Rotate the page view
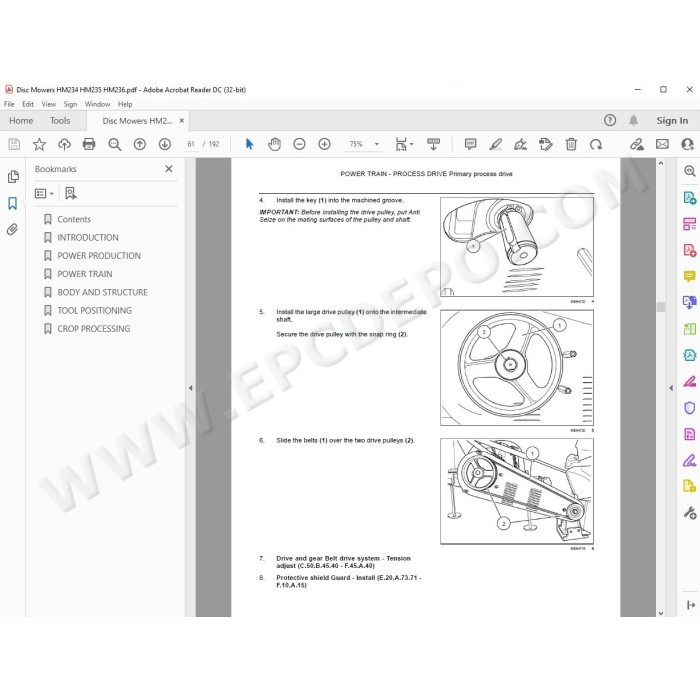Screen dimensions: 700x700 tap(596, 144)
